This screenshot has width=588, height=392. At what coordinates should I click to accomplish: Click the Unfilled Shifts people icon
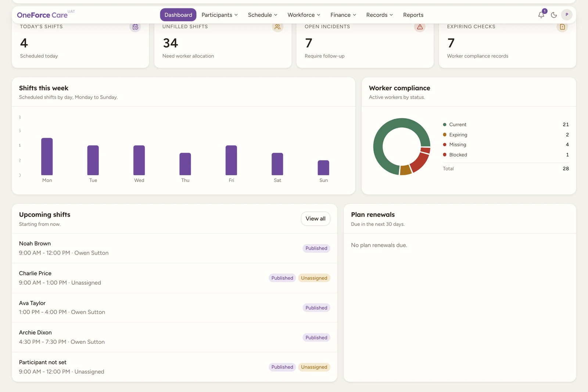(x=277, y=27)
